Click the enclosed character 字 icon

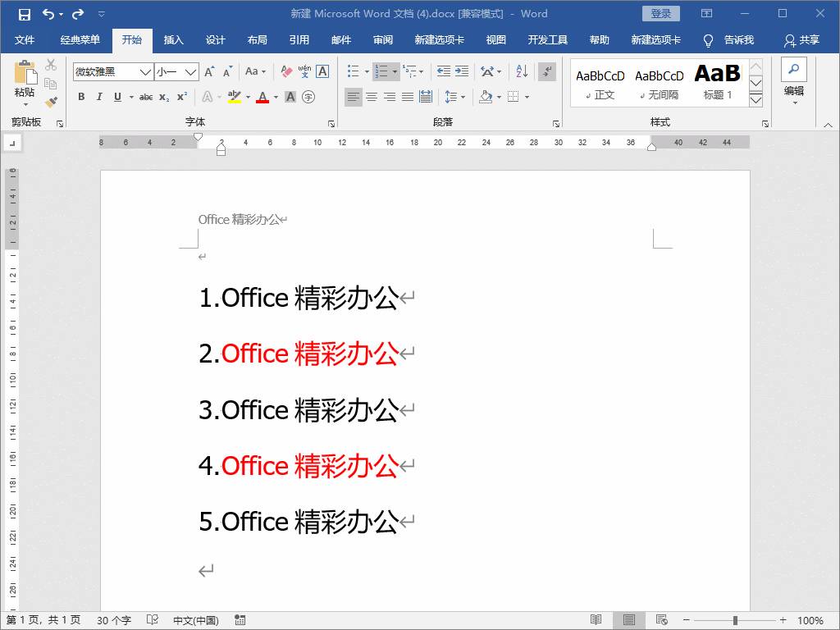click(x=308, y=97)
